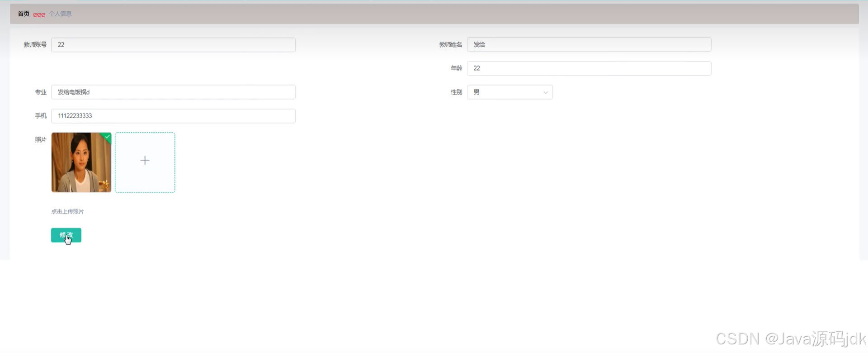The width and height of the screenshot is (868, 353).
Task: Edit the 专业 major field
Action: coord(173,92)
